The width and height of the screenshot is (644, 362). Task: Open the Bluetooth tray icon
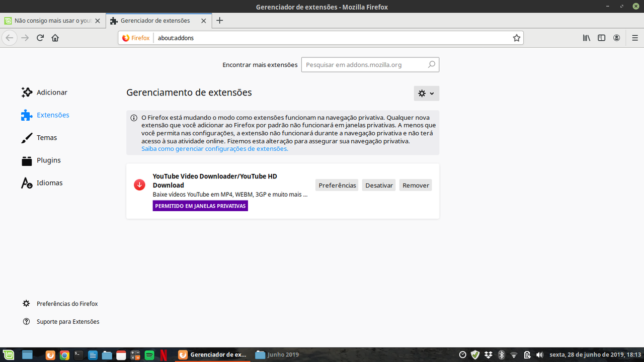pos(501,355)
